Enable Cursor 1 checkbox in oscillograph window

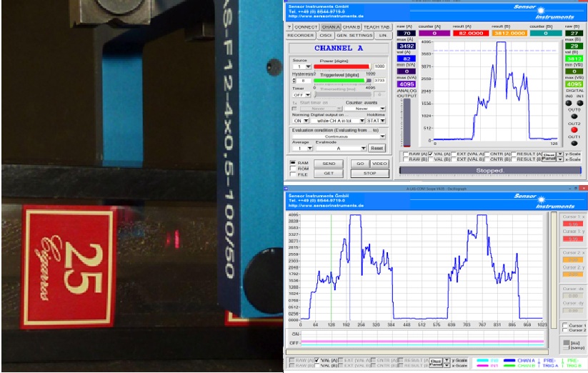pyautogui.click(x=566, y=325)
